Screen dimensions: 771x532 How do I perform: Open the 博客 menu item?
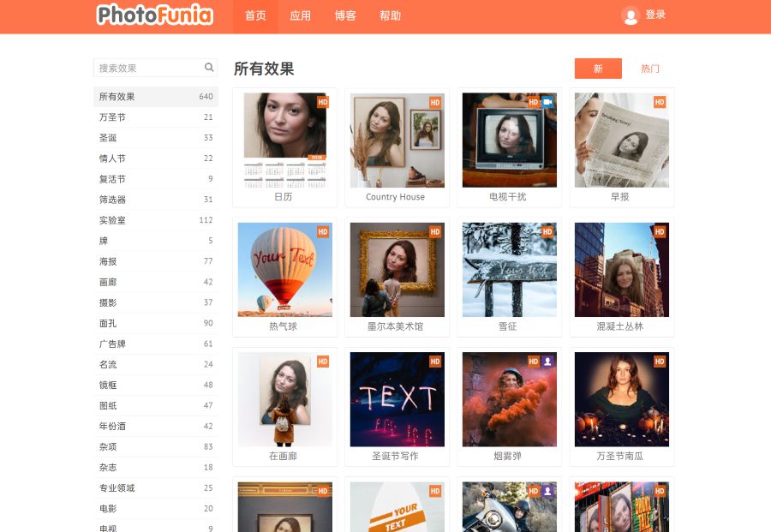(x=345, y=16)
